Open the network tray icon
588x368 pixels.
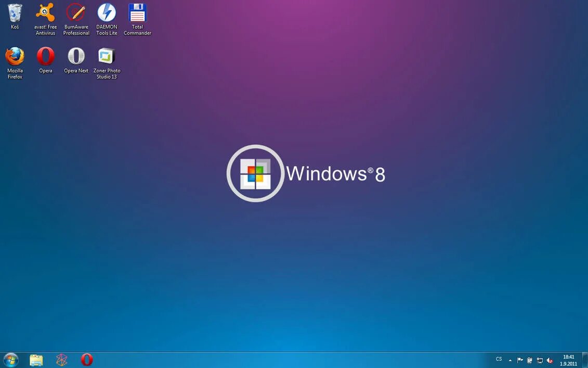click(540, 361)
